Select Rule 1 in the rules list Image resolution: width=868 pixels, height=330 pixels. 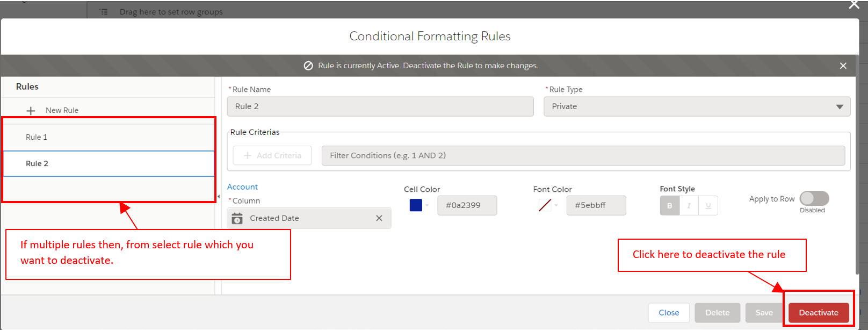(37, 137)
